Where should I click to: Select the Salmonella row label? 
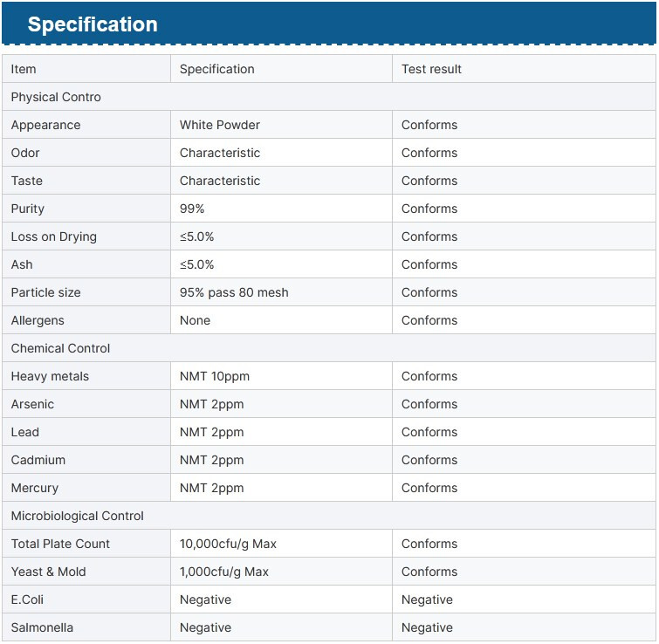[x=42, y=627]
